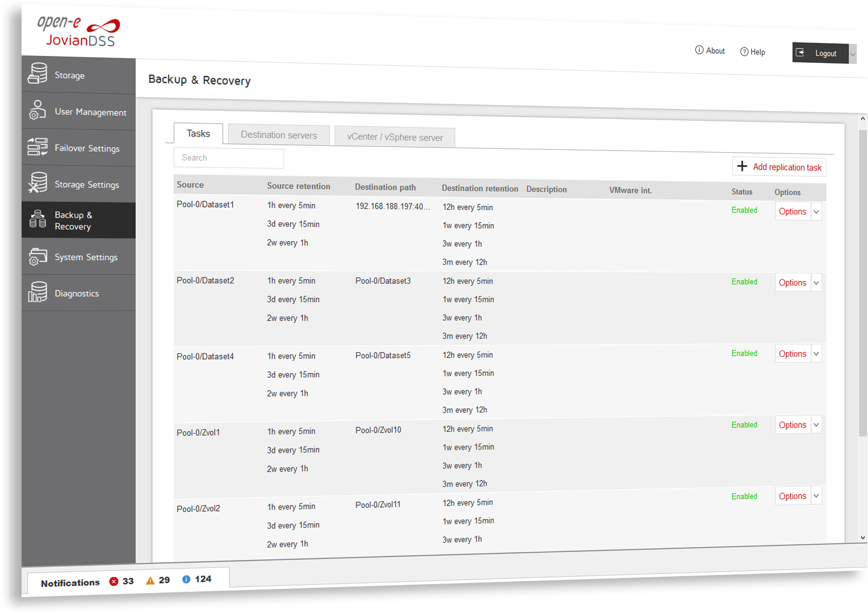Click the blue info notifications icon

pos(186,579)
